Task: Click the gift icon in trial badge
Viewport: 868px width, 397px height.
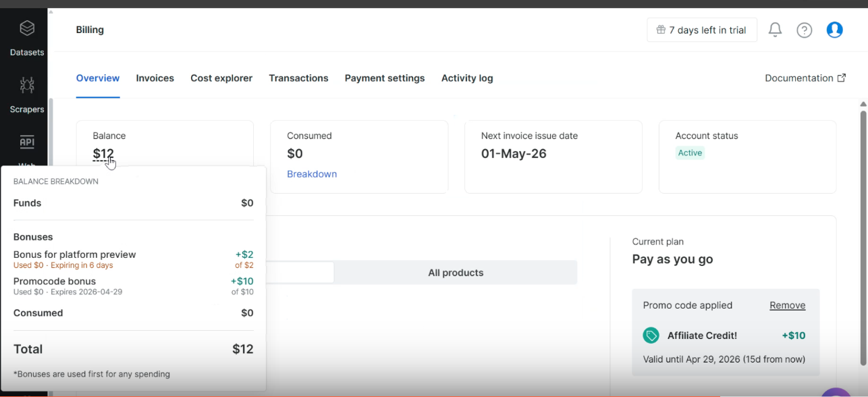Action: point(661,30)
